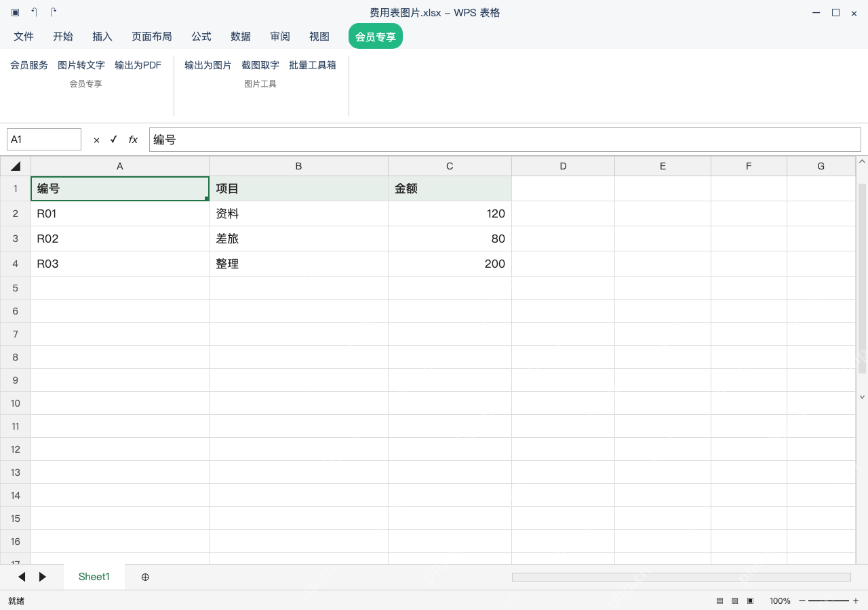868x610 pixels.
Task: Click the 会员服务 button
Action: tap(29, 65)
